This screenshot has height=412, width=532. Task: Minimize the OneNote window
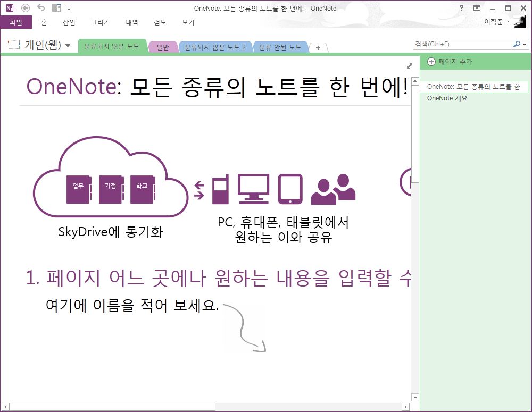(x=492, y=8)
